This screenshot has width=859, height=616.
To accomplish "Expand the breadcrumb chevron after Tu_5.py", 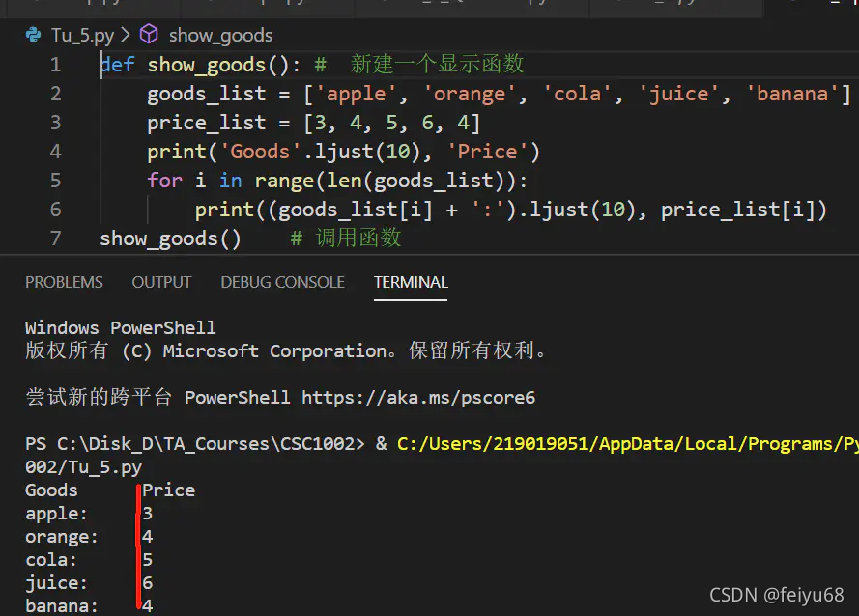I will click(x=126, y=35).
